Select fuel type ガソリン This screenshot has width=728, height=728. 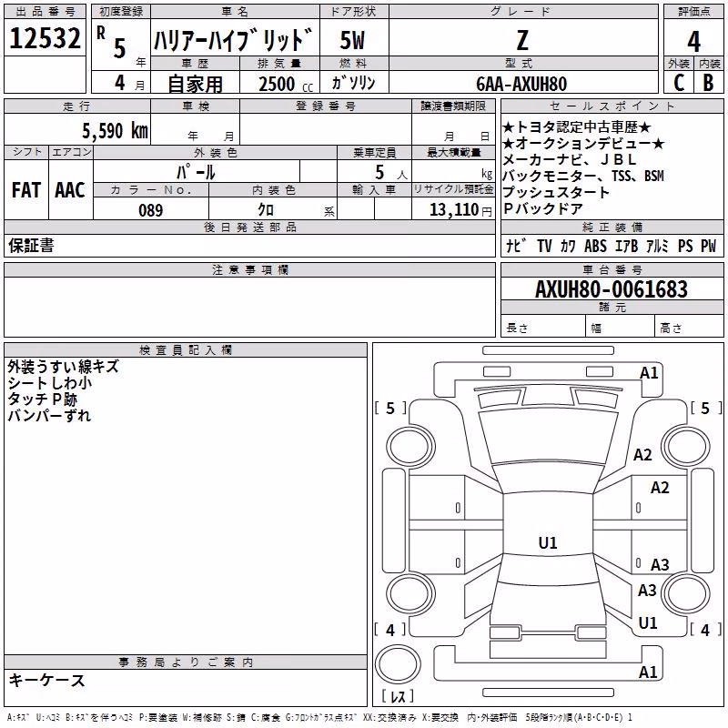tap(353, 83)
